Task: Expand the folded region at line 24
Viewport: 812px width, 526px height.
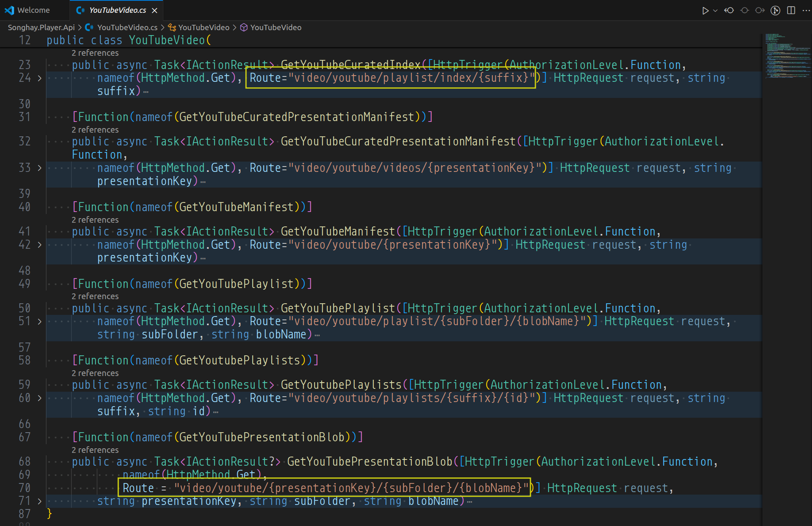Action: [40, 78]
